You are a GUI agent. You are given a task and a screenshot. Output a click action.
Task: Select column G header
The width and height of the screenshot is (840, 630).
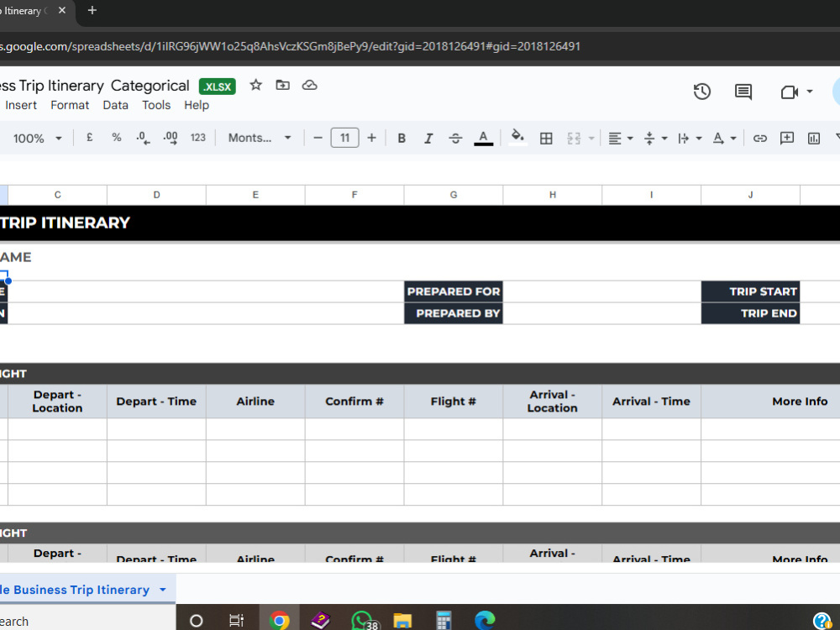click(x=454, y=195)
